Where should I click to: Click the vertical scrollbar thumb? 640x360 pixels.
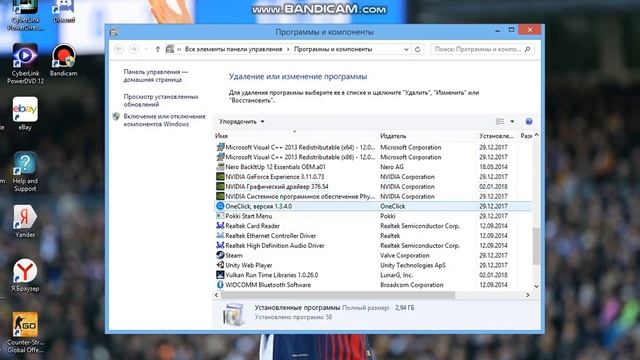[x=536, y=246]
